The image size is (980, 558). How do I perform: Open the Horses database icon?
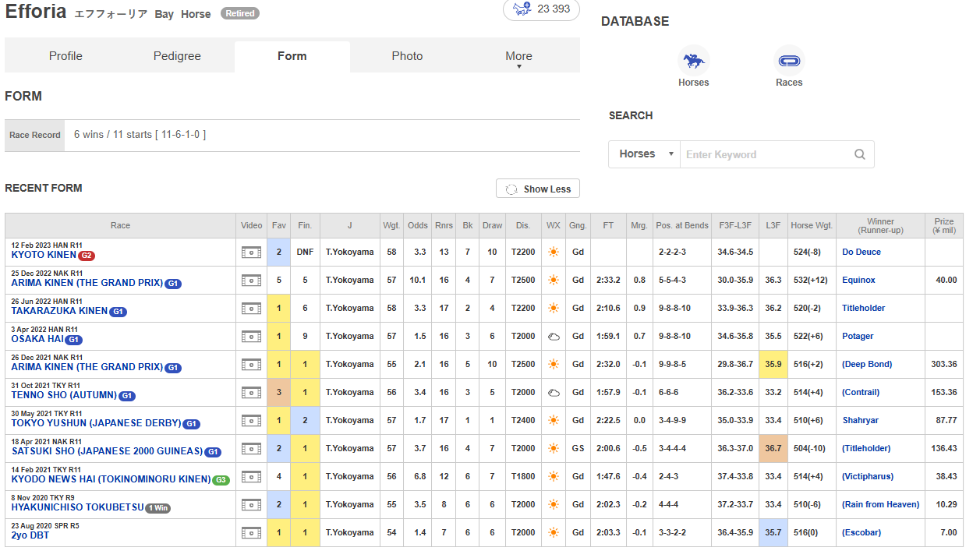click(x=693, y=60)
